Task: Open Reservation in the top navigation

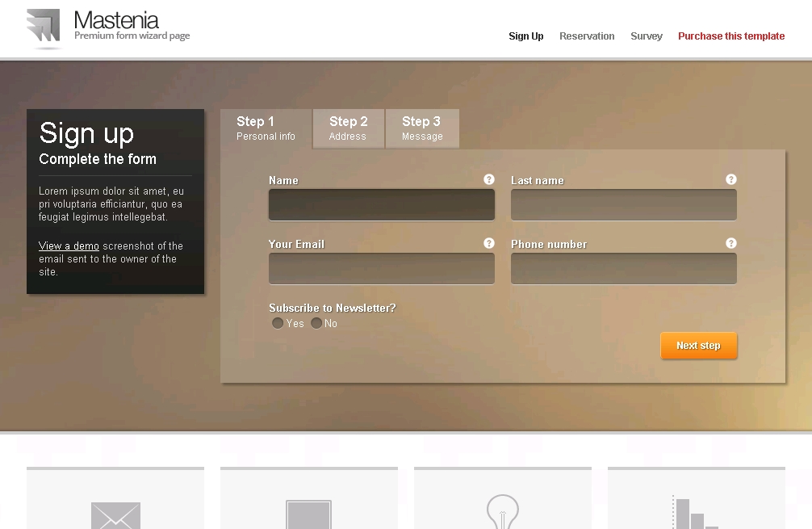Action: 587,36
